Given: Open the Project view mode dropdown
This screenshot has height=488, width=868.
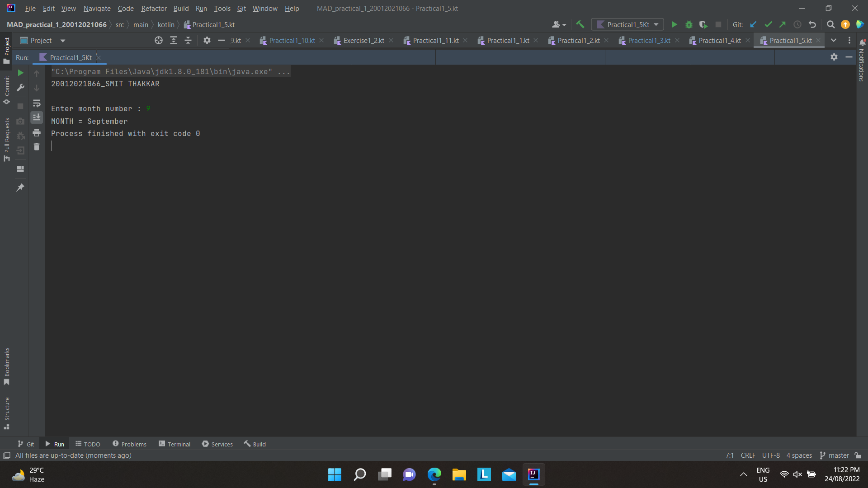Looking at the screenshot, I should click(62, 40).
